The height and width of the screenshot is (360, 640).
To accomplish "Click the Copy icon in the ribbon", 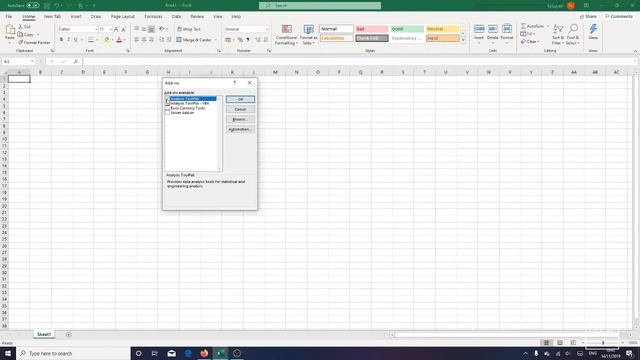I will (20, 35).
